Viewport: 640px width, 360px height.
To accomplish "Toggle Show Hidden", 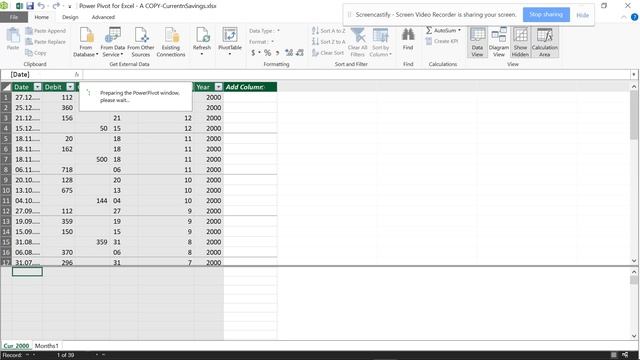I will point(520,42).
